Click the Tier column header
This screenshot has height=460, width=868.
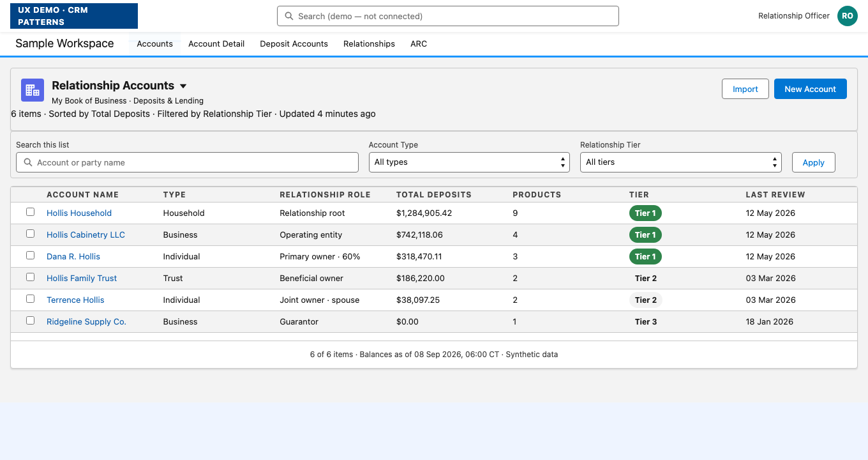(x=639, y=195)
